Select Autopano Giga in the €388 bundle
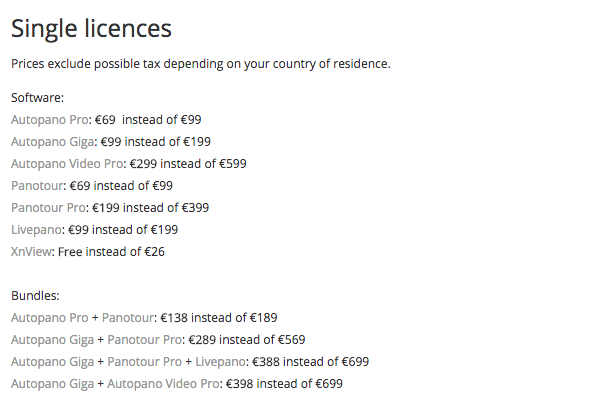 coord(53,362)
